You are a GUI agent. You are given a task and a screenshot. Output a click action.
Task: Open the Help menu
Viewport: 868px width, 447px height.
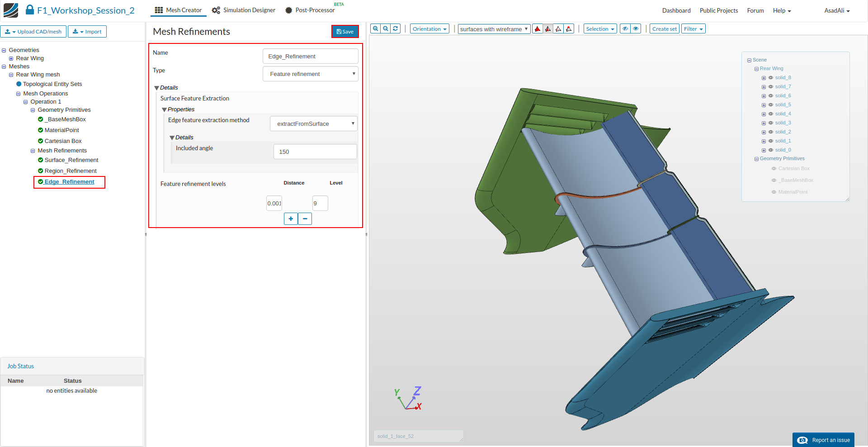tap(782, 10)
